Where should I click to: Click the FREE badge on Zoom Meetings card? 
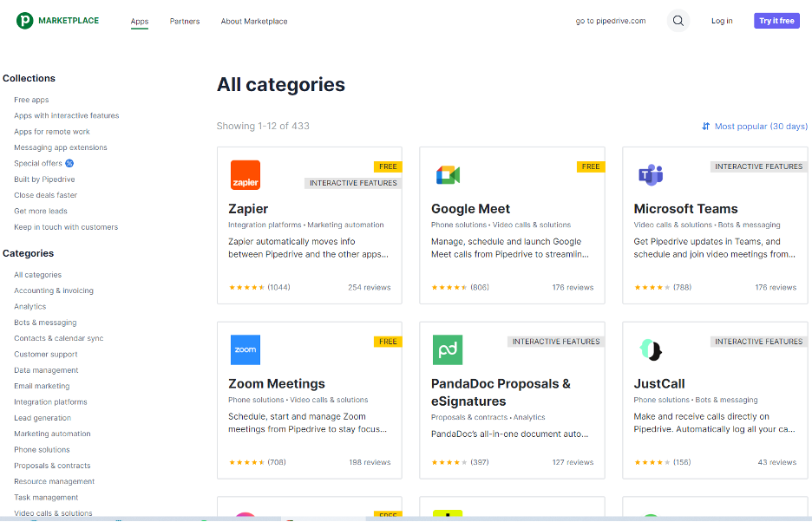388,342
